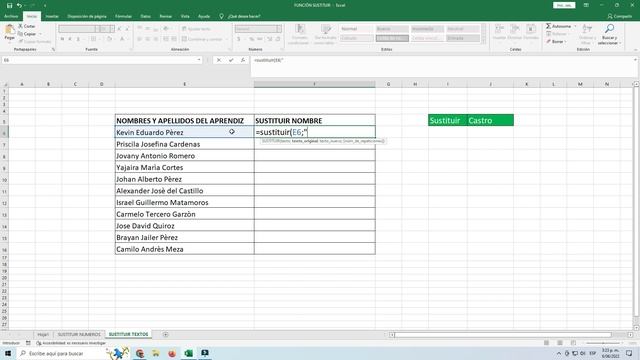The height and width of the screenshot is (360, 640).
Task: Open the Datos ribbon tab
Action: [x=145, y=16]
